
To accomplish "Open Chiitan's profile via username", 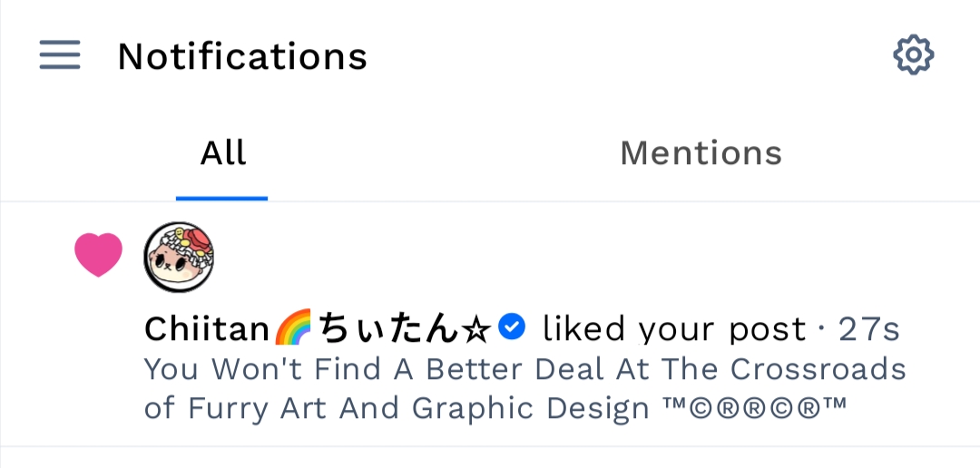I will click(209, 328).
